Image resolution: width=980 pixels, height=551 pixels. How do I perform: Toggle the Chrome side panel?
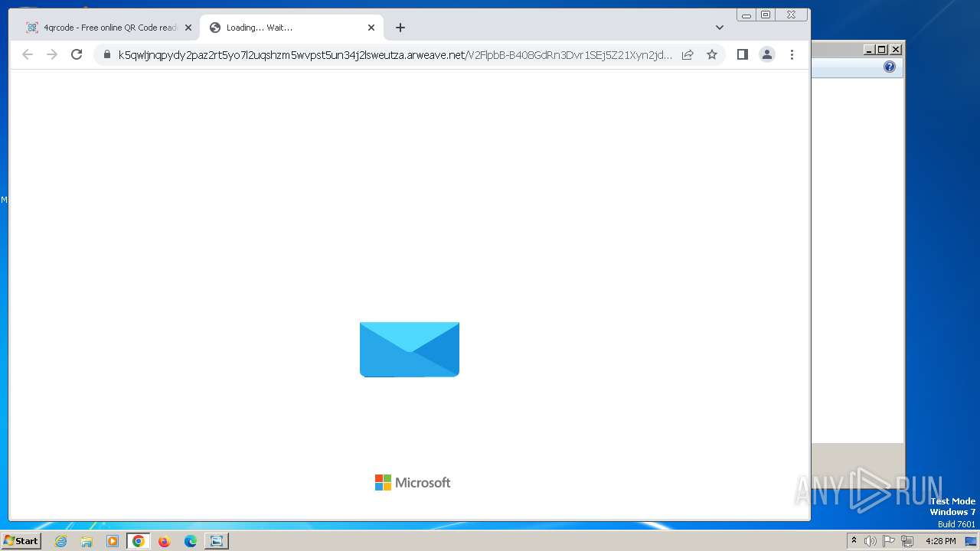pos(742,54)
